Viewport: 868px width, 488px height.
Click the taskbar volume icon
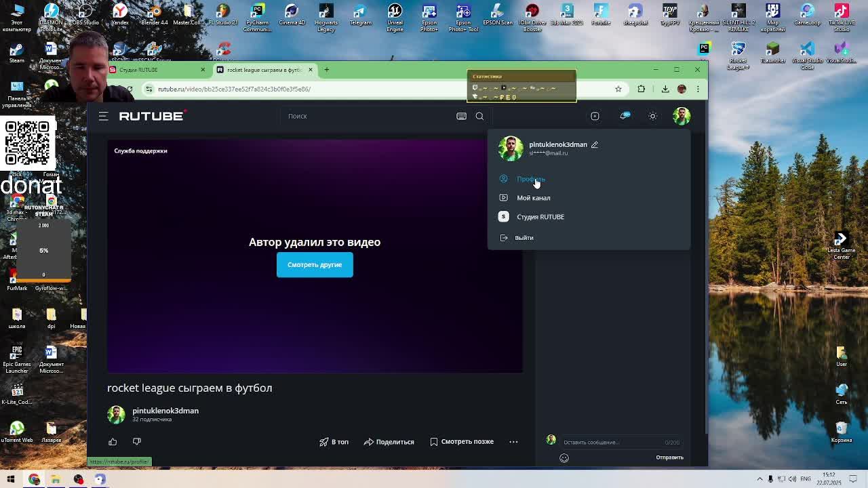point(792,479)
